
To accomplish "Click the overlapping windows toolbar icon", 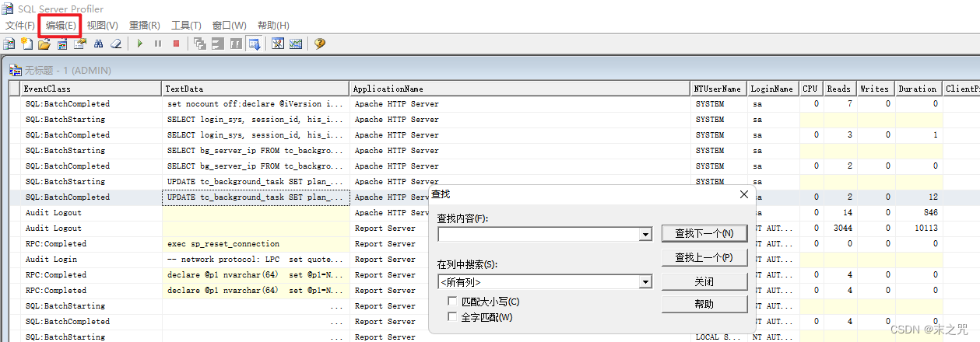I will pos(200,44).
